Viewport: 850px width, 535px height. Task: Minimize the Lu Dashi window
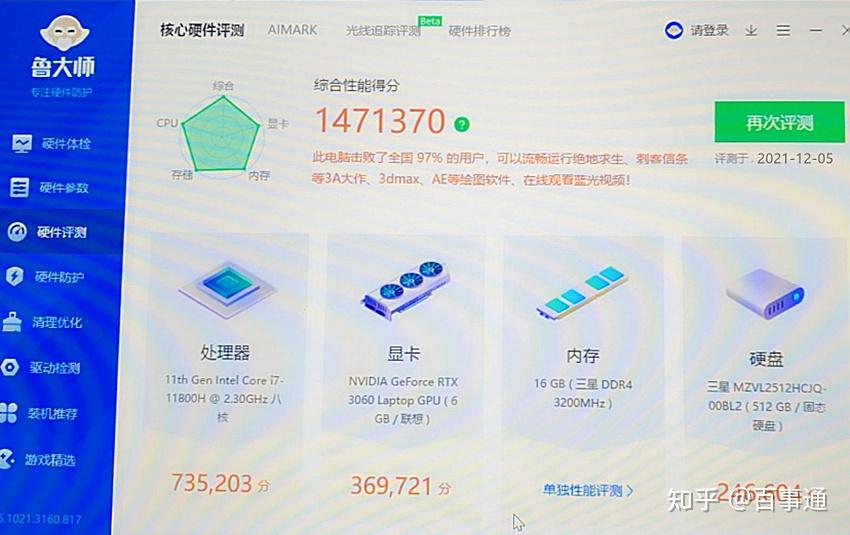pyautogui.click(x=816, y=30)
